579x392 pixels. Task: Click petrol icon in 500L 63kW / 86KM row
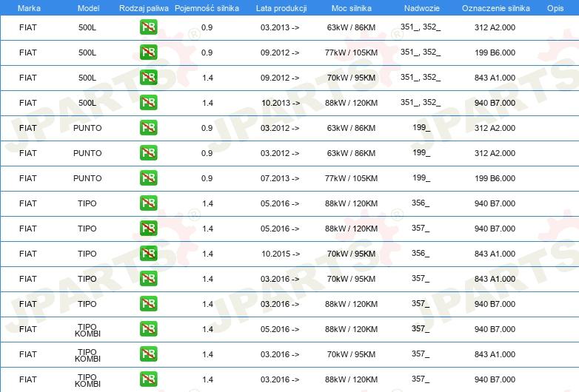click(148, 27)
